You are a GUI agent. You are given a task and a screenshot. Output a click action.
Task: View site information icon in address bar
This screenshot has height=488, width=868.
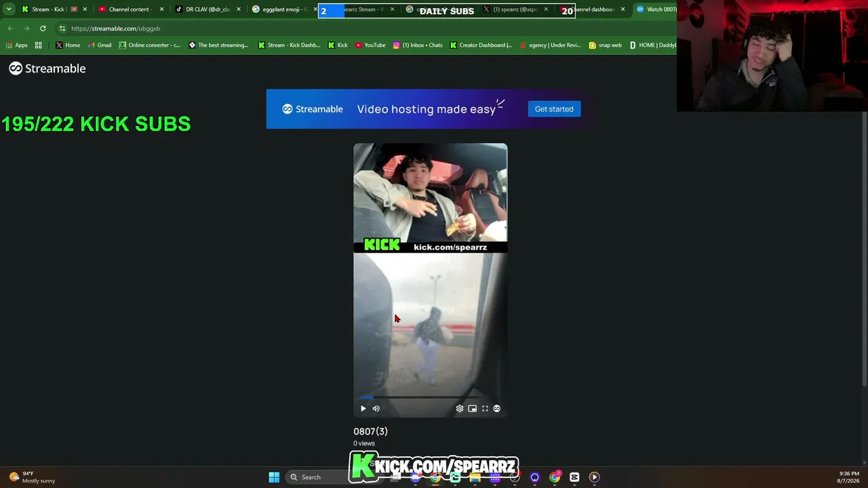click(x=62, y=28)
